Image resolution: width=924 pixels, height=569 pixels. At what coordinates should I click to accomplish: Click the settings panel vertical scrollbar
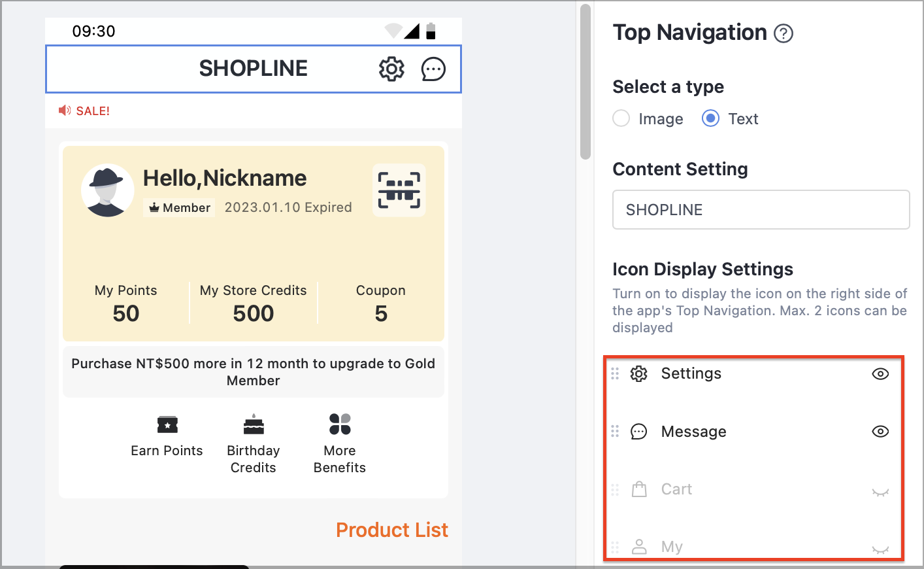coord(586,82)
